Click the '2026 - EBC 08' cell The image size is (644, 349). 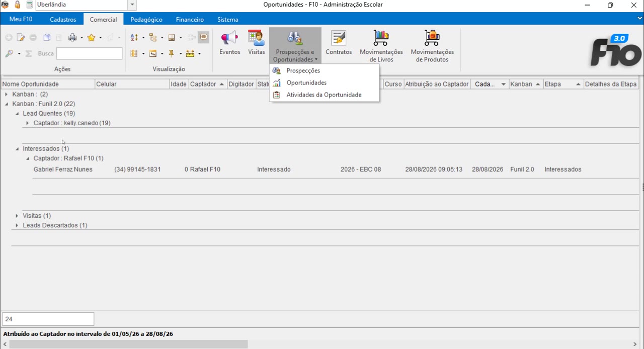click(361, 169)
